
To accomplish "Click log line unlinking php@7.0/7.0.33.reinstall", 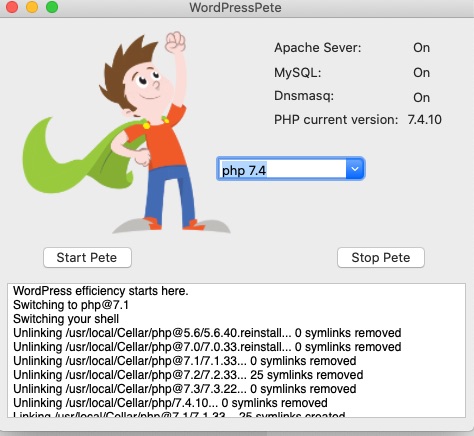I will [207, 347].
